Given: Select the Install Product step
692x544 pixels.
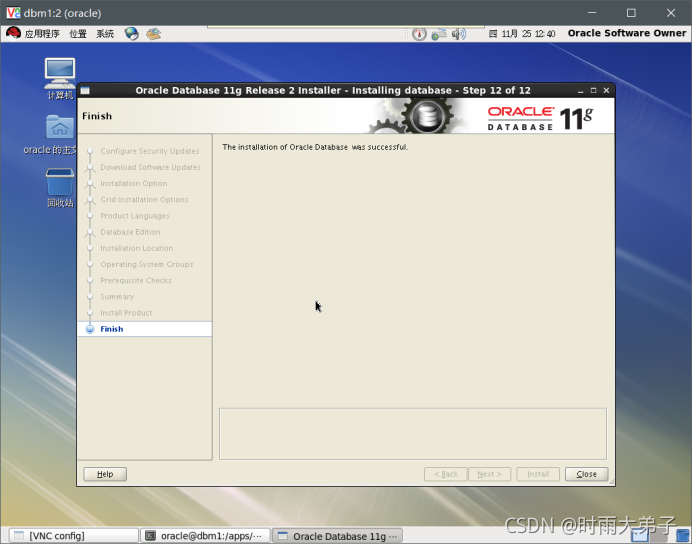Looking at the screenshot, I should point(126,313).
